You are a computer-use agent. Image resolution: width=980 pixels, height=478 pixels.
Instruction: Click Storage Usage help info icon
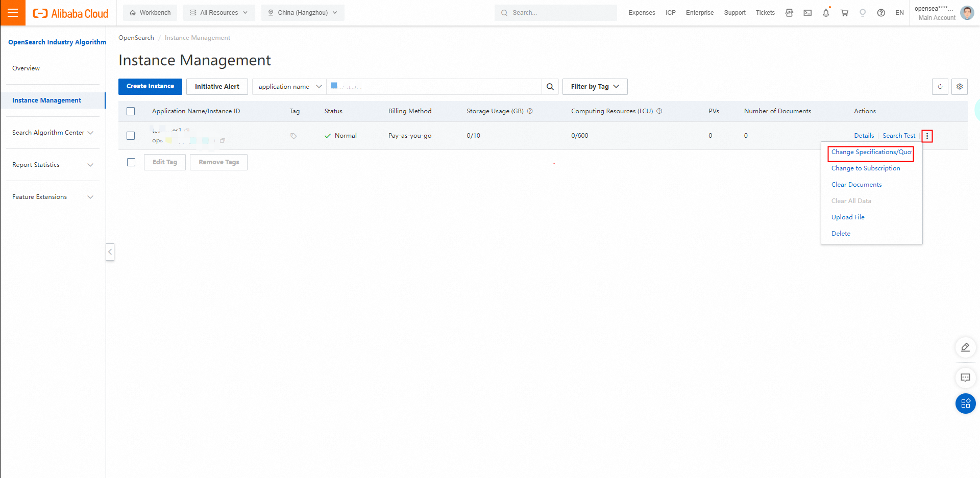point(530,111)
